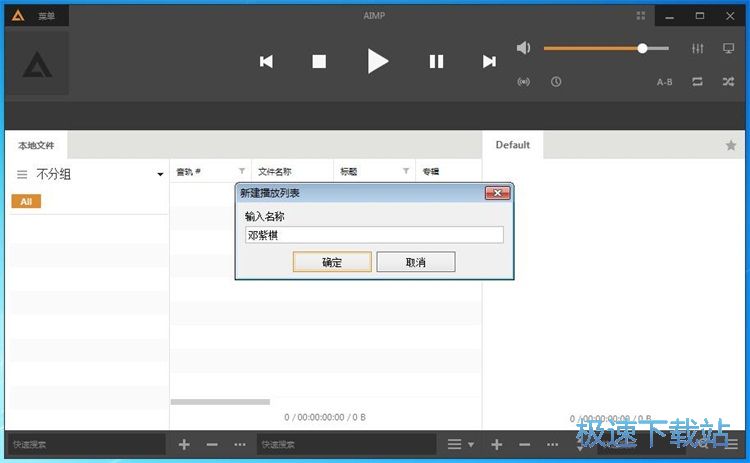Click the pause button

point(436,61)
